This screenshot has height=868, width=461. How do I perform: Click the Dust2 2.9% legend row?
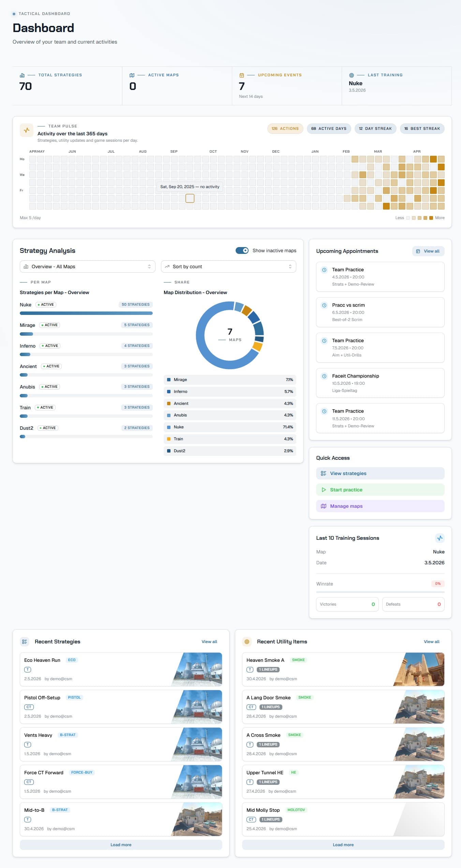[230, 451]
